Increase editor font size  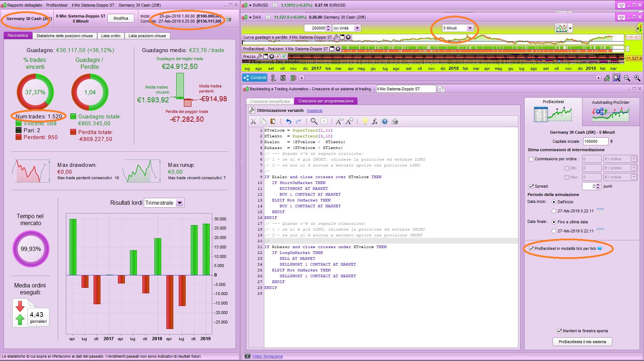click(349, 122)
